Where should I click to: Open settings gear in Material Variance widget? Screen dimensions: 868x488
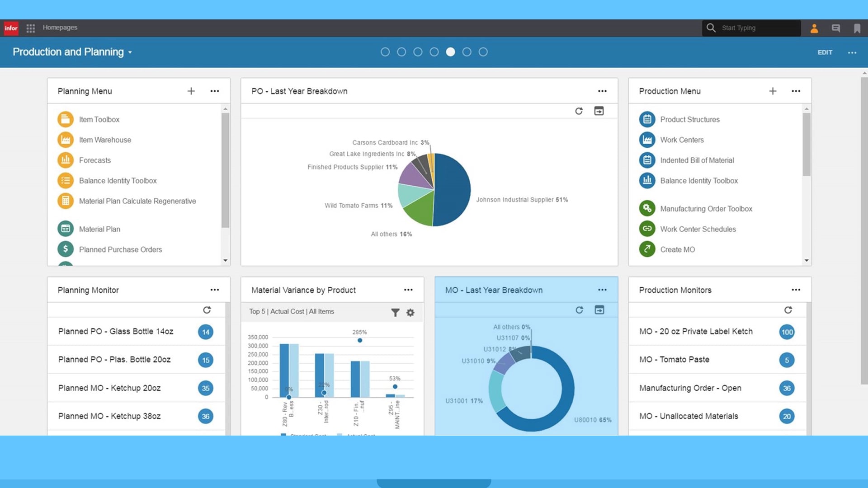click(x=410, y=312)
